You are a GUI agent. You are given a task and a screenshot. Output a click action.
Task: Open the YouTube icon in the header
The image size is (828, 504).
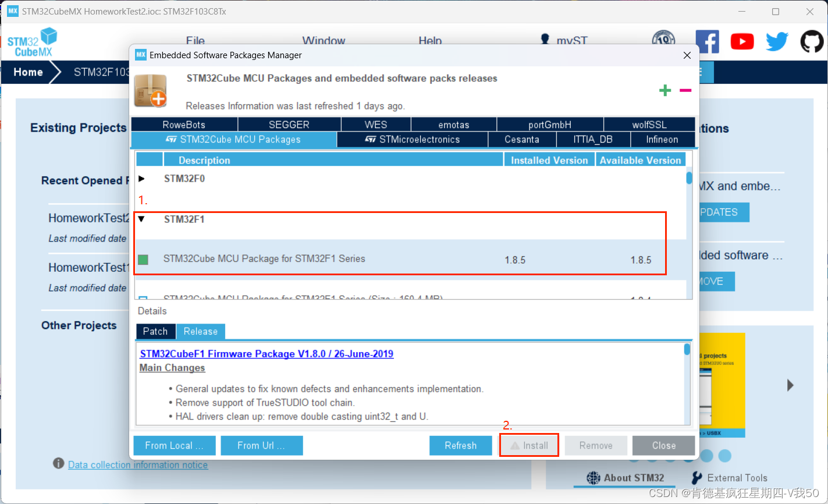(x=742, y=41)
